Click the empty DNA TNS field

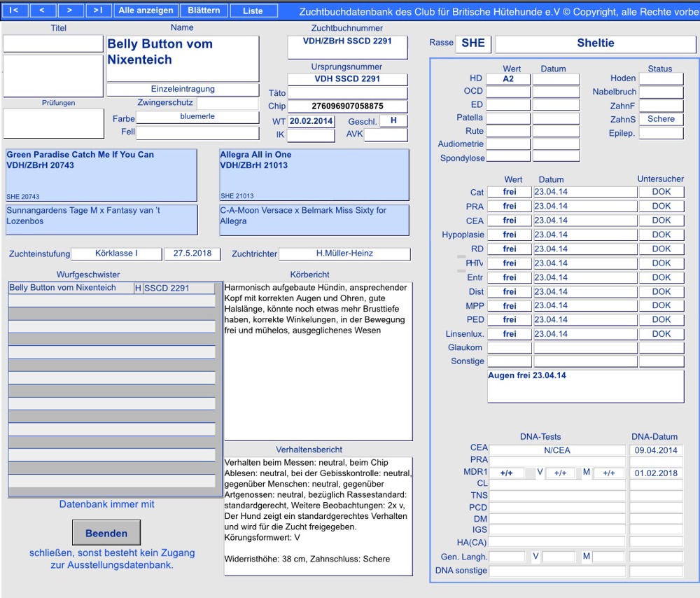557,495
